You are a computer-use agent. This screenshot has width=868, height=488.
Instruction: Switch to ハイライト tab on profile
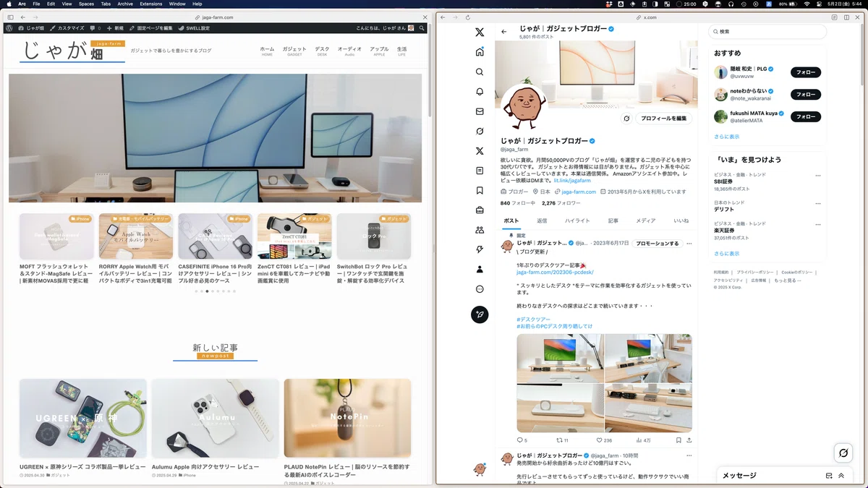577,221
